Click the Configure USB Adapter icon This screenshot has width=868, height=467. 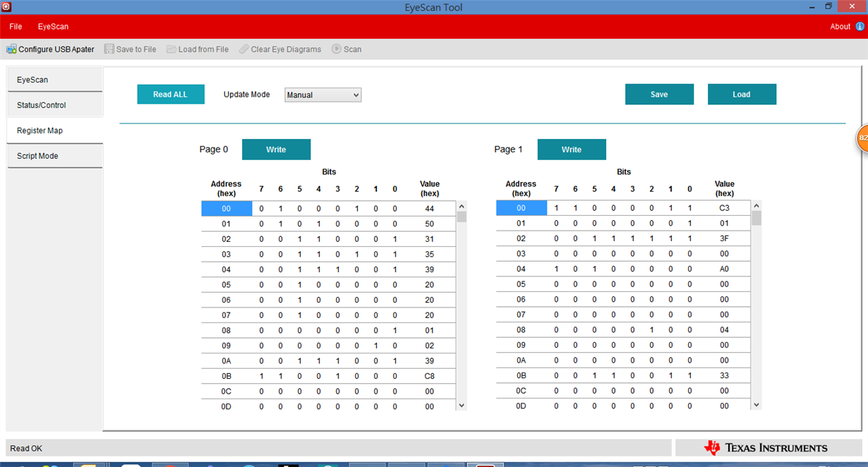(x=11, y=49)
